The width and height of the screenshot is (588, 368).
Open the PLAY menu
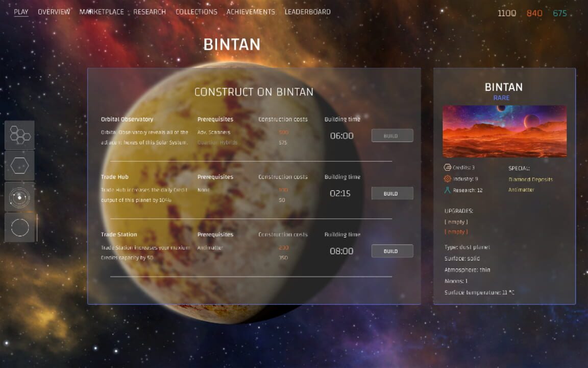pos(21,11)
